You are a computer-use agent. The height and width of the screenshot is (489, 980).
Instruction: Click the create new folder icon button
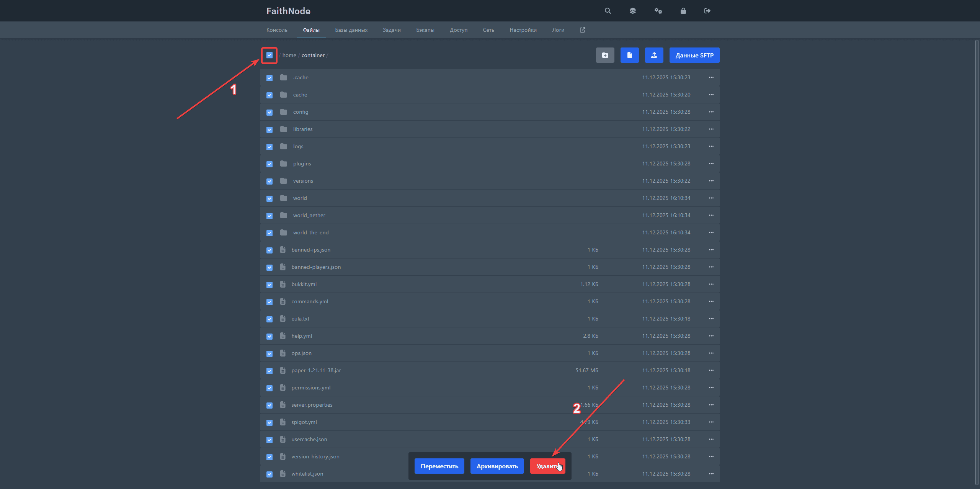[605, 55]
